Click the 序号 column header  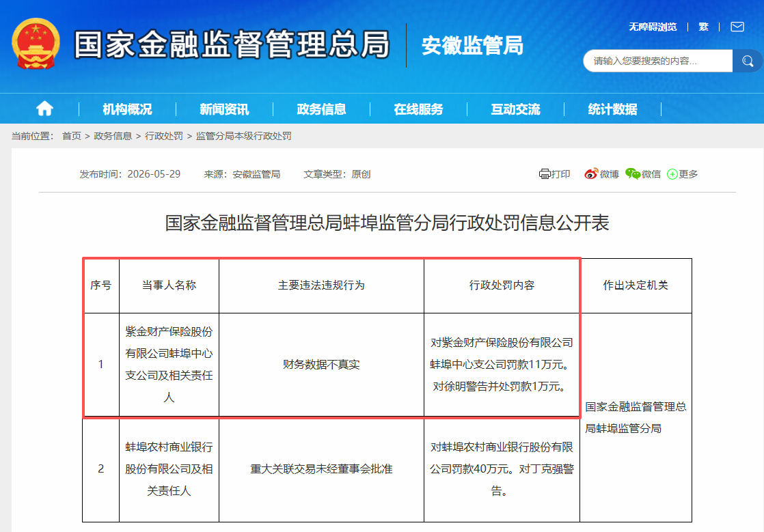coord(101,285)
